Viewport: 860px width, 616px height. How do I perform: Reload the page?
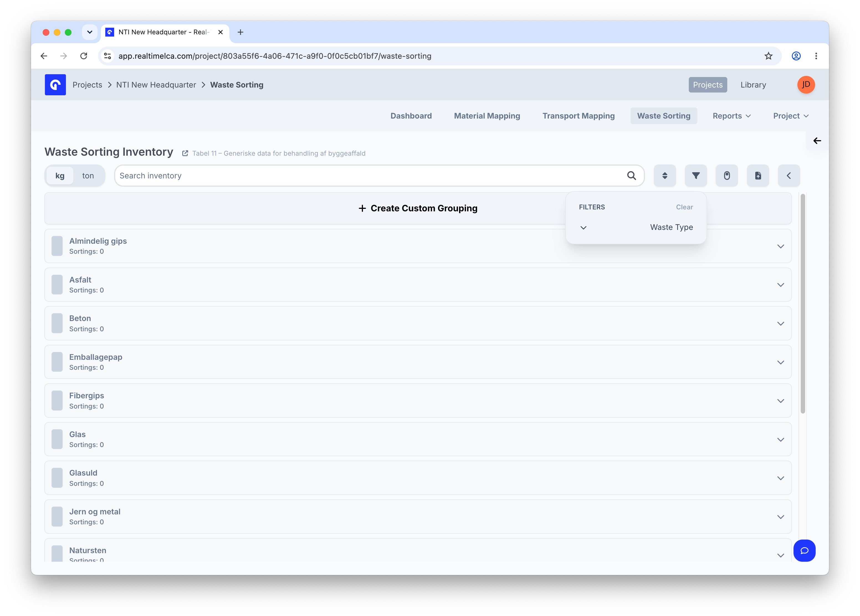point(84,56)
